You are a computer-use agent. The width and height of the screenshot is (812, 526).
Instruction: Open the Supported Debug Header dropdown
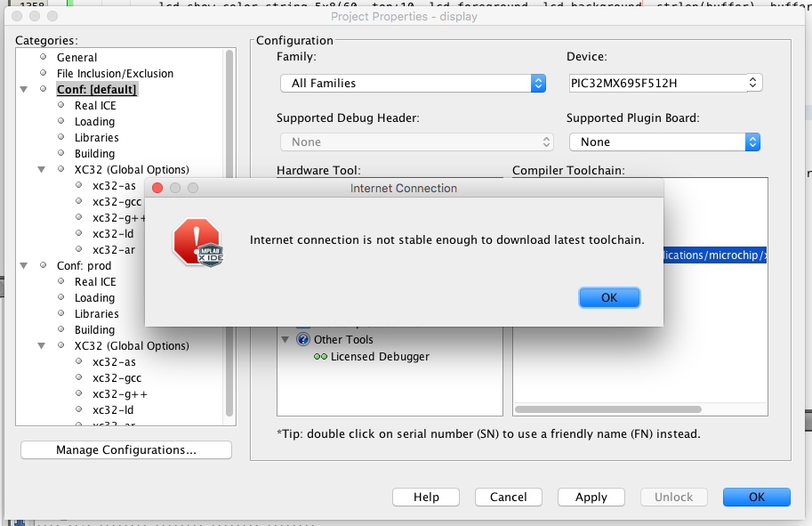[417, 142]
